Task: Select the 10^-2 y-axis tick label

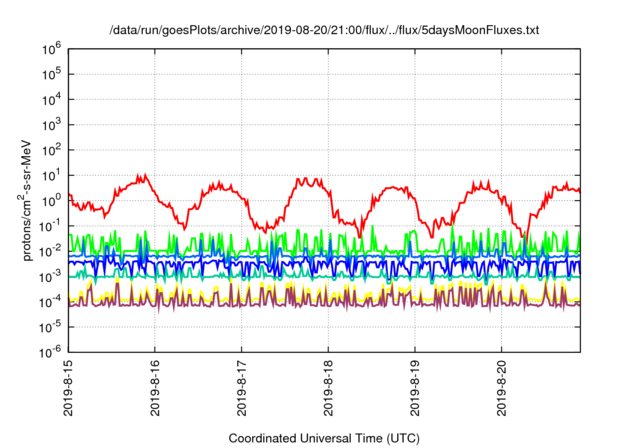Action: click(x=51, y=252)
